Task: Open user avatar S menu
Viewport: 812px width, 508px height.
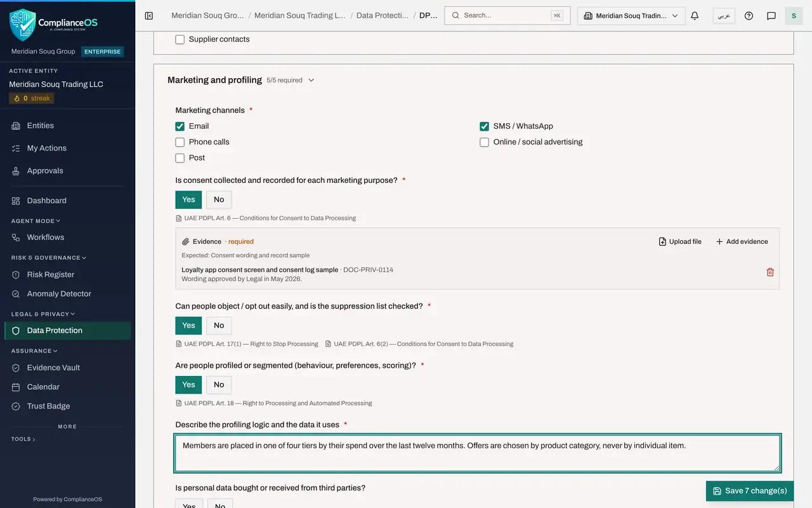Action: [x=794, y=16]
